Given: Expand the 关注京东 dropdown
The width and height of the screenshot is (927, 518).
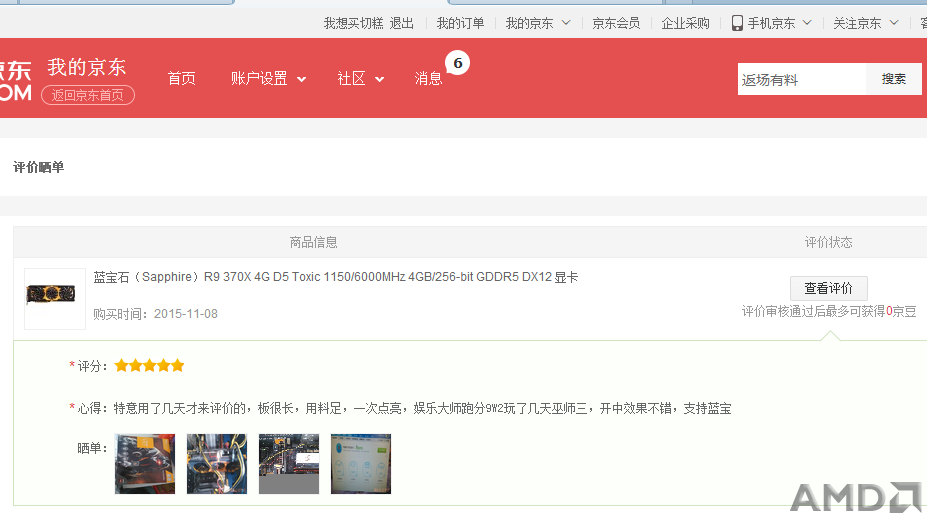Looking at the screenshot, I should (x=866, y=23).
